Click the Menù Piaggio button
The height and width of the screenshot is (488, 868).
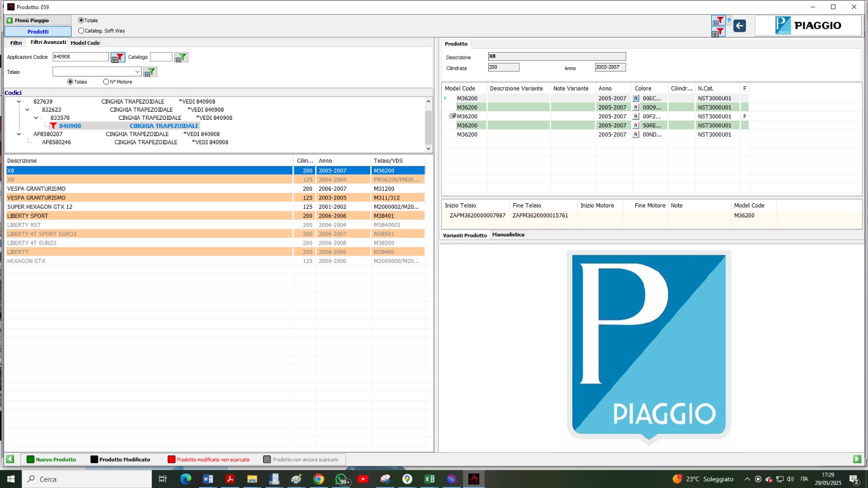point(37,20)
